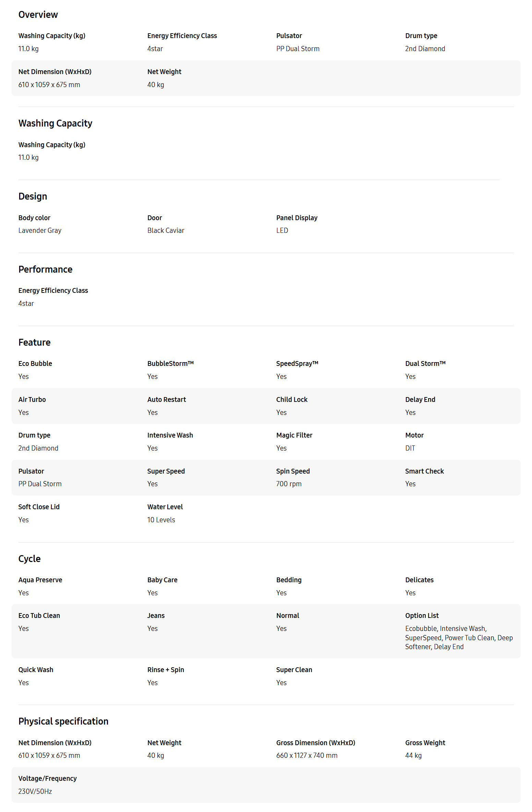Click the Option List label
The height and width of the screenshot is (812, 532).
422,616
